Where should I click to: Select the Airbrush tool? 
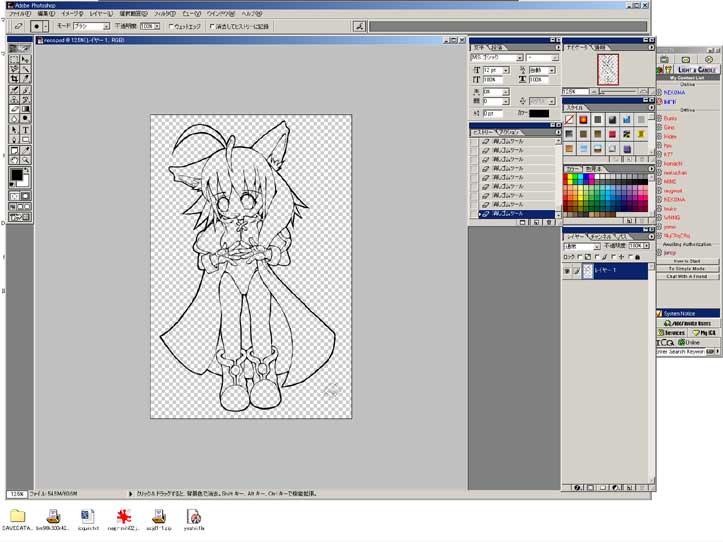[14, 89]
